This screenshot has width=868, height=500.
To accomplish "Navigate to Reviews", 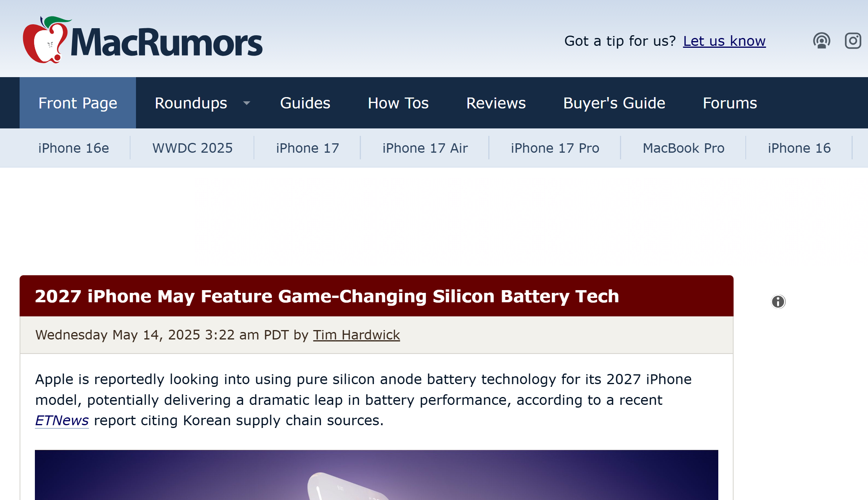I will (496, 103).
